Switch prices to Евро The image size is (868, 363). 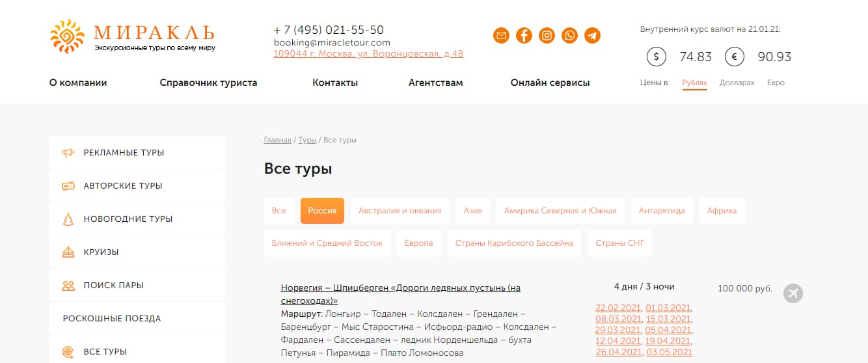(776, 83)
